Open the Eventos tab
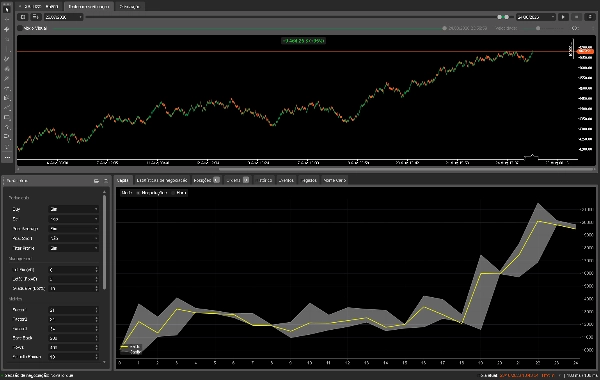 point(286,180)
